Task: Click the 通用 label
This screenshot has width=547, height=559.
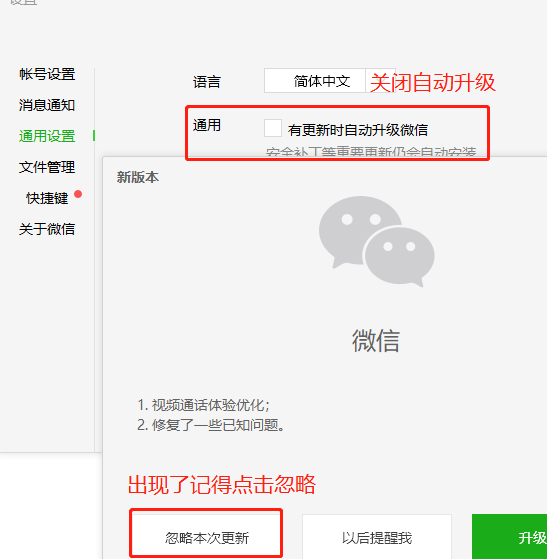Action: [x=207, y=125]
